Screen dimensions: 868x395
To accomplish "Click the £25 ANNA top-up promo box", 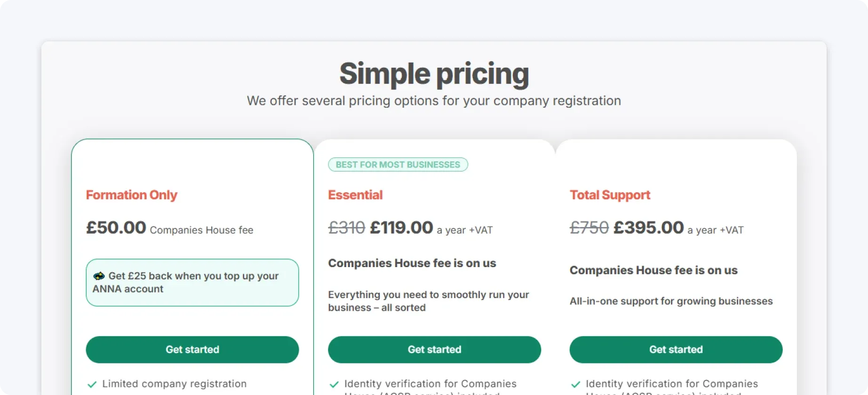I will pyautogui.click(x=192, y=282).
